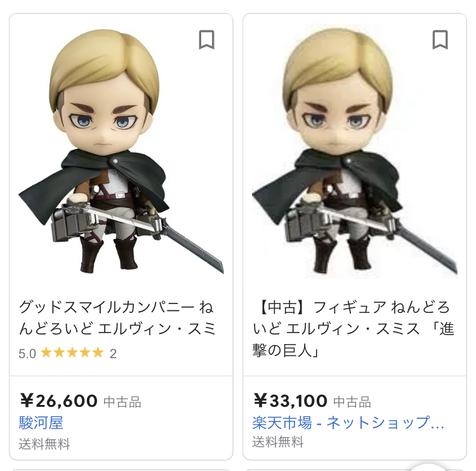Click the ¥26,600 price
476x471 pixels.
[58, 401]
